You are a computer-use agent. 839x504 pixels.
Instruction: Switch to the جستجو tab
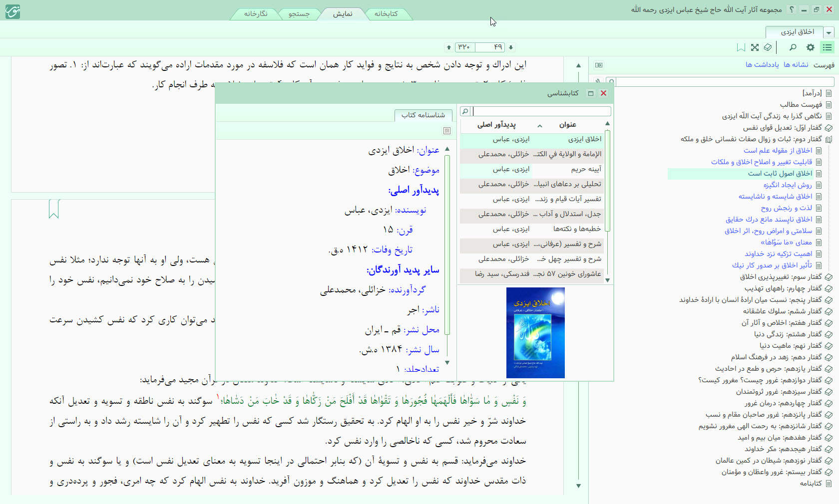(x=299, y=14)
